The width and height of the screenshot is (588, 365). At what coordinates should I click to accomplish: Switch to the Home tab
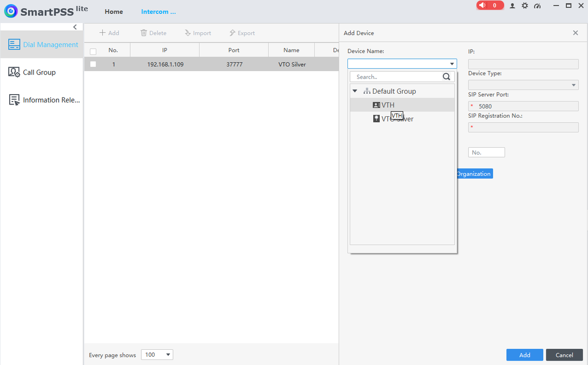(114, 12)
